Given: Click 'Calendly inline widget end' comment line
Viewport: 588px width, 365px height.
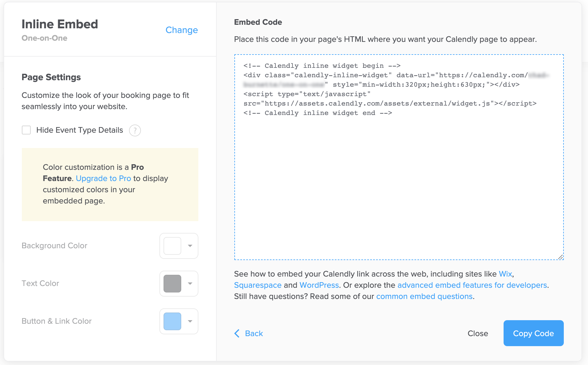Looking at the screenshot, I should (318, 113).
